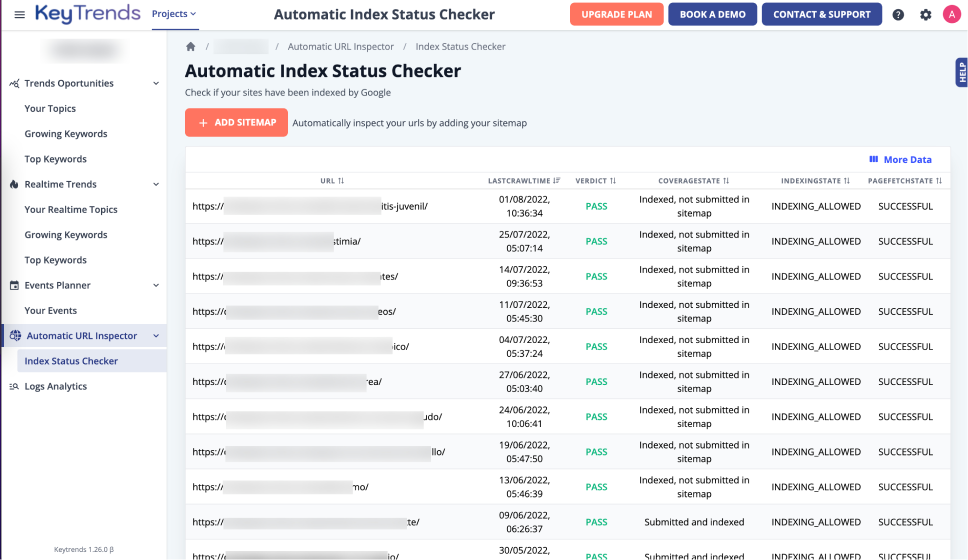968x560 pixels.
Task: Click URL ending in udo/
Action: [317, 417]
